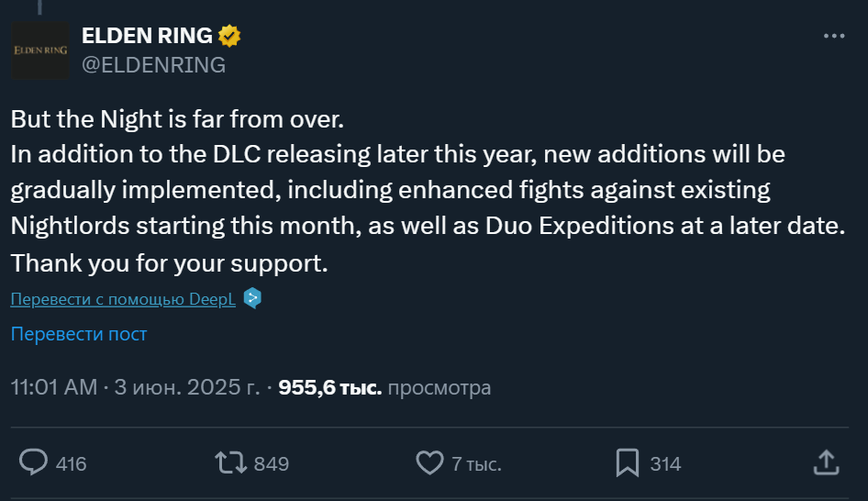
Task: Click the 955,6 тыс. views count
Action: (329, 387)
